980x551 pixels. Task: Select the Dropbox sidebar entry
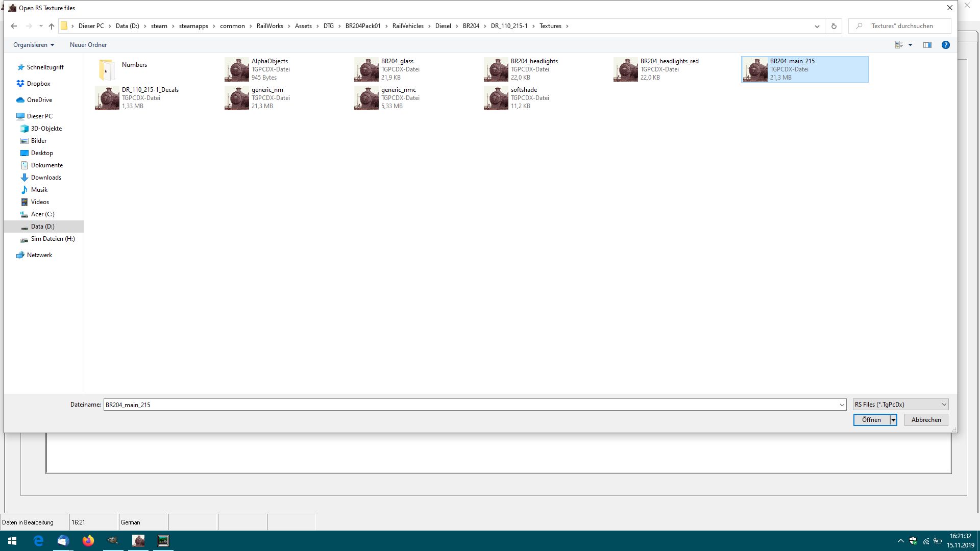tap(38, 84)
